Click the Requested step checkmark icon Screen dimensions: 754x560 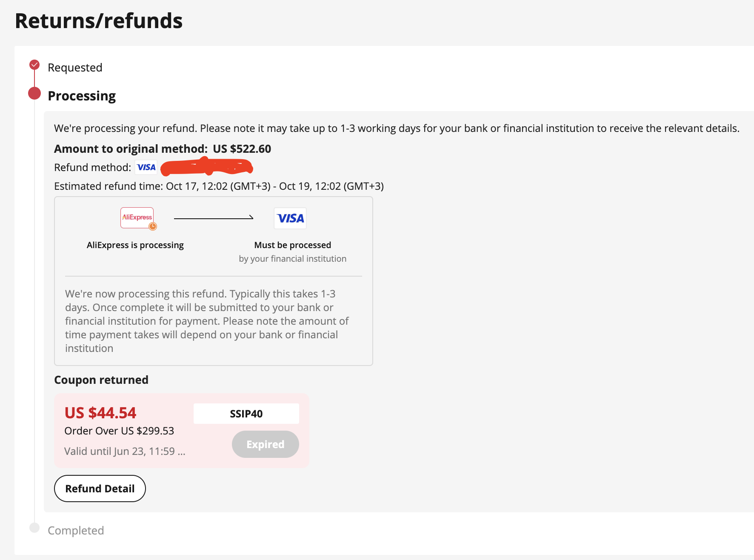pyautogui.click(x=34, y=65)
